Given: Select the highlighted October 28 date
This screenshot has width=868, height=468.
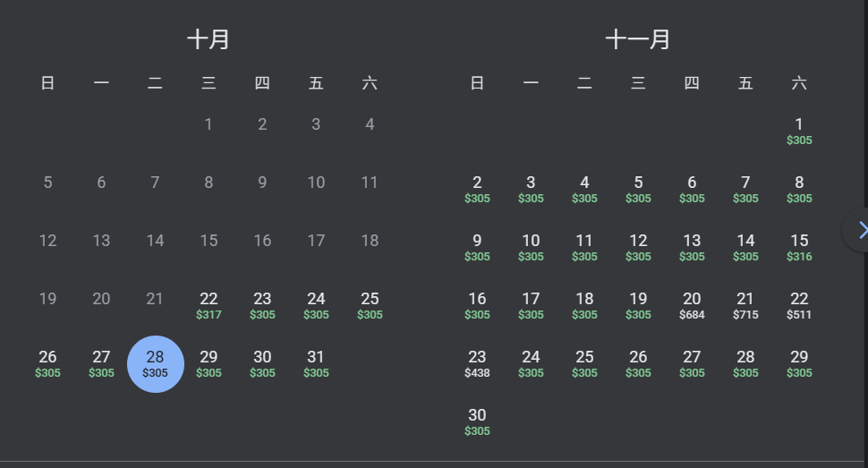Looking at the screenshot, I should click(x=155, y=364).
